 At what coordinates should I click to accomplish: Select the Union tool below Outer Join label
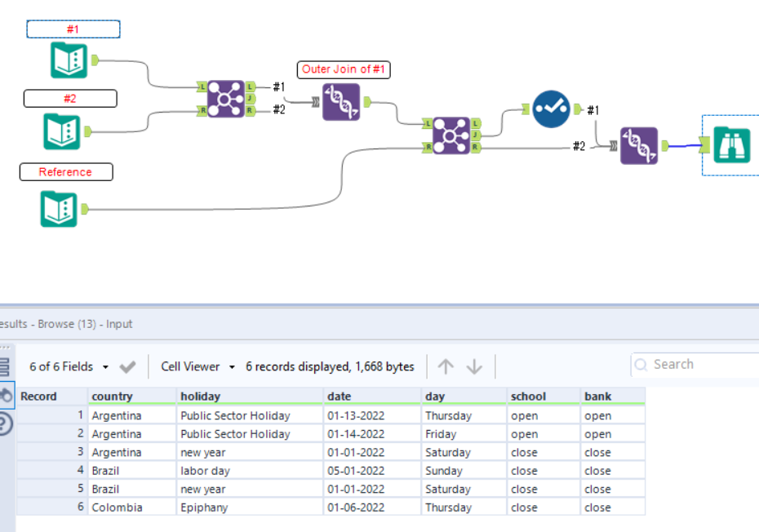click(341, 102)
